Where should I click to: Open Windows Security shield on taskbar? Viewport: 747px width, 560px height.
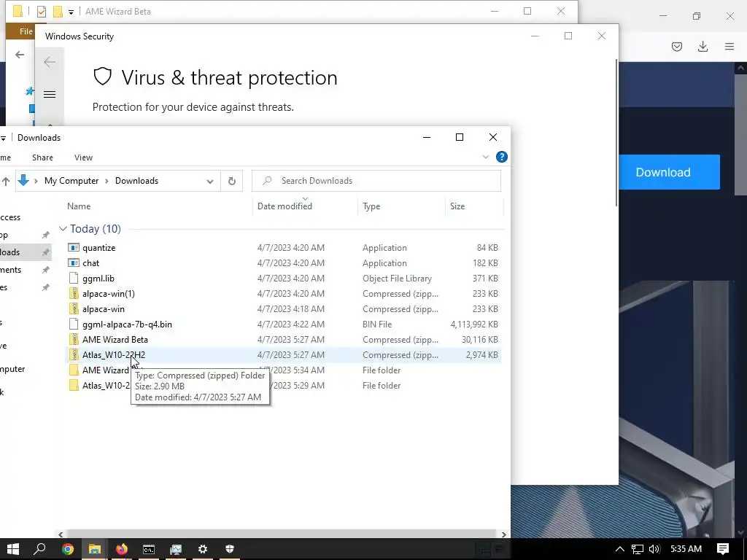(230, 549)
